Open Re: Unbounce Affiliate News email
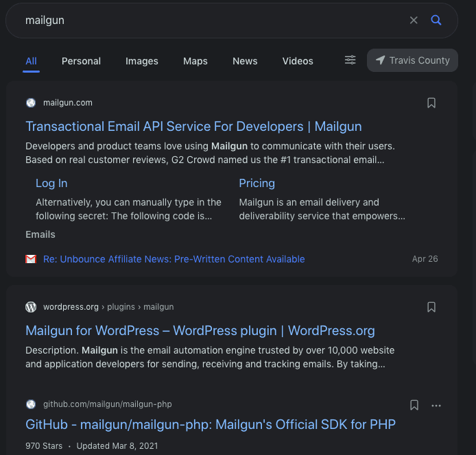476x455 pixels. click(x=174, y=259)
